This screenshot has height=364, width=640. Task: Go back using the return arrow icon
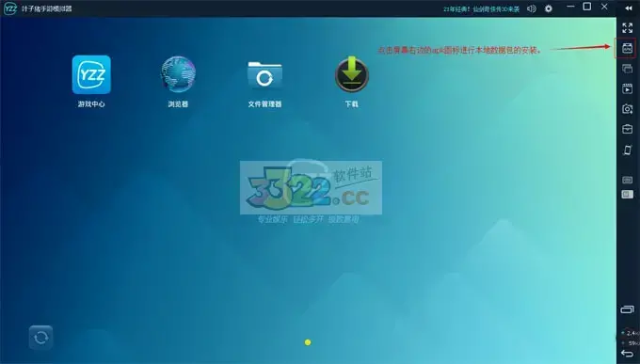(x=628, y=354)
